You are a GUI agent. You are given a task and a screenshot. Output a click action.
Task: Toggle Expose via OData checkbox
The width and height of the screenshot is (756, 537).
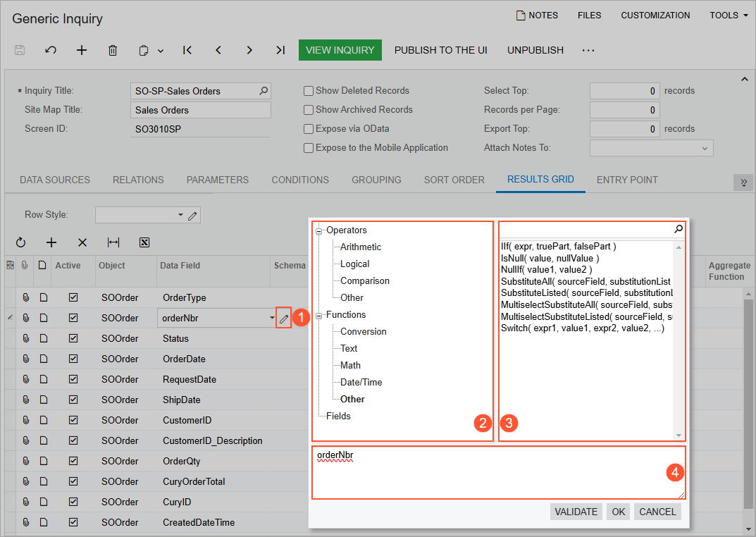click(309, 129)
